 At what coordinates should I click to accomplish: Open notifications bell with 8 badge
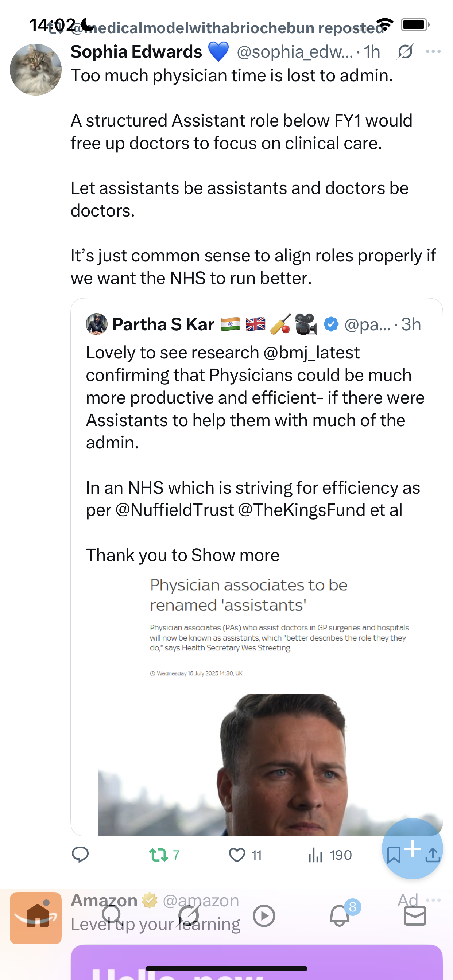point(339,915)
